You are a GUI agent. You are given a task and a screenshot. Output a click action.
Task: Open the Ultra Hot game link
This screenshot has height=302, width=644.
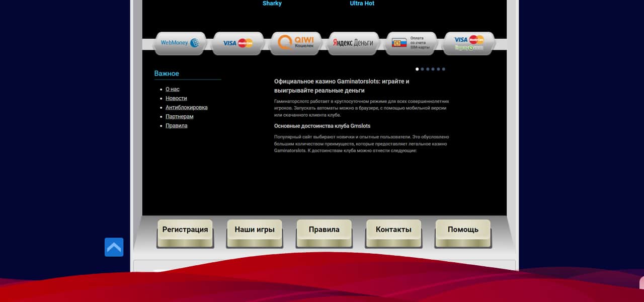[x=362, y=4]
